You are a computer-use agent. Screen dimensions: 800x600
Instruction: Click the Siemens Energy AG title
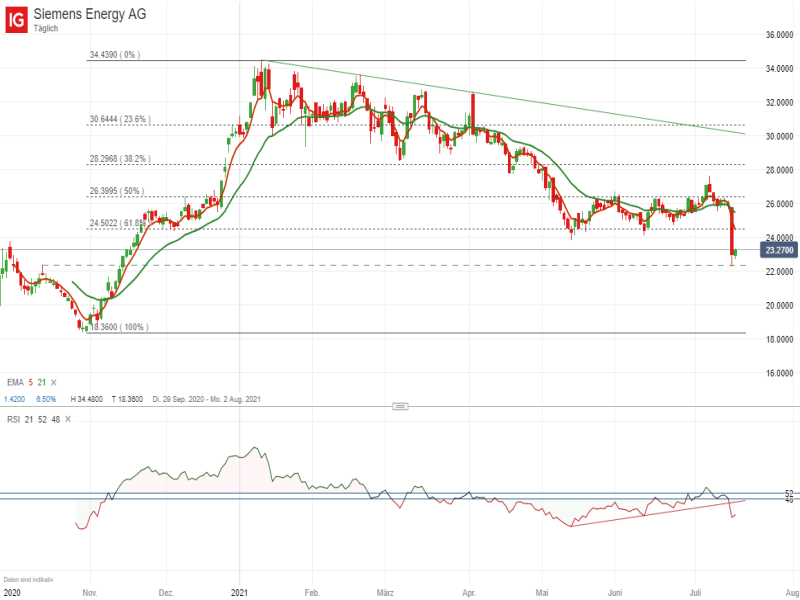90,14
